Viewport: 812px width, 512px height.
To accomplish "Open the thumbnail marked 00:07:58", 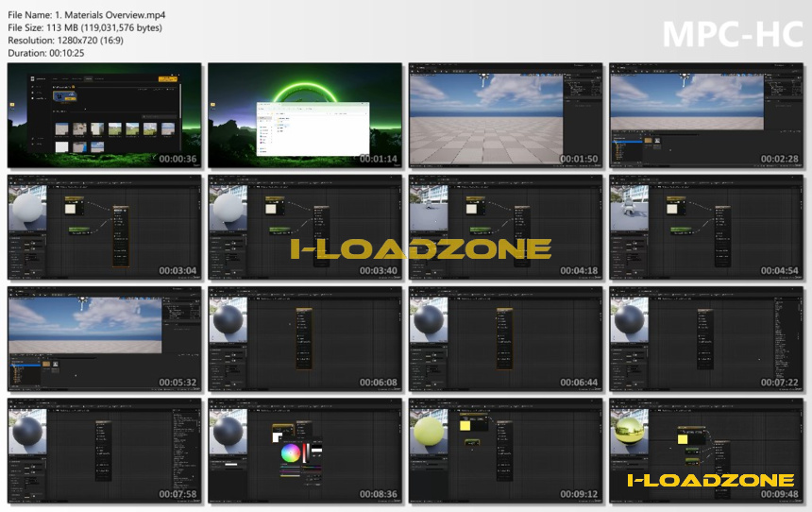I will 105,451.
